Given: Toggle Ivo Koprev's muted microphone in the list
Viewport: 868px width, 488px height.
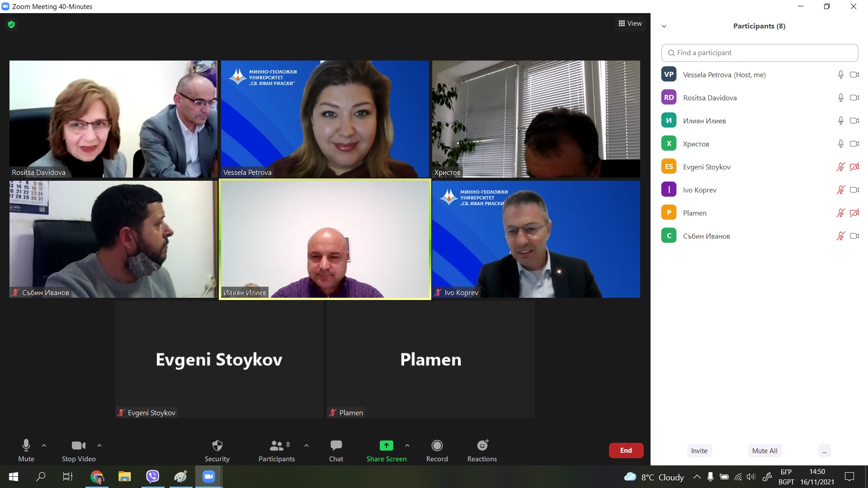Looking at the screenshot, I should pyautogui.click(x=840, y=190).
